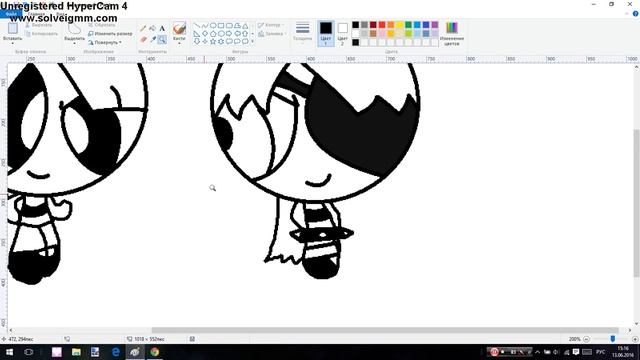Click the Cut (Вырезать) button

tap(38, 25)
